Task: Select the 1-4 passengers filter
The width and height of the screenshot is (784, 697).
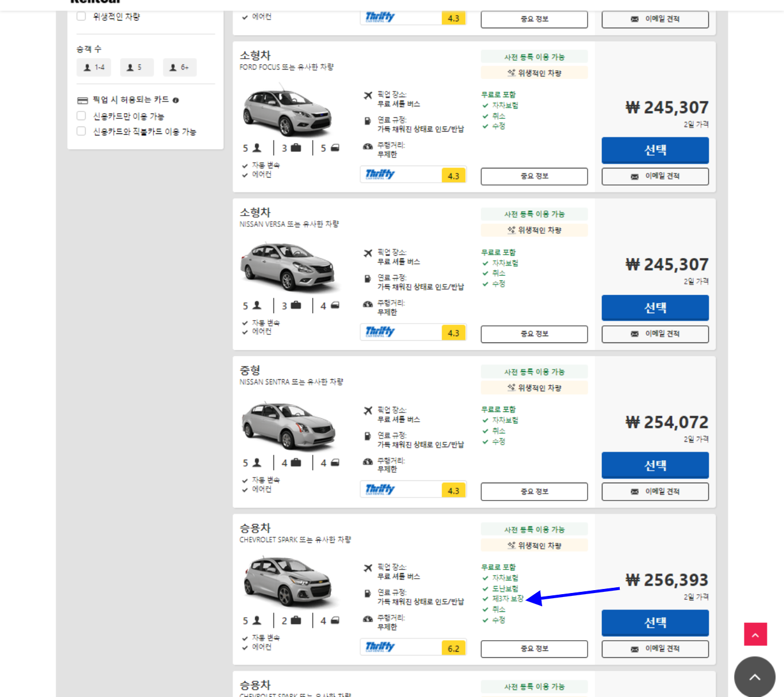Action: [x=94, y=67]
